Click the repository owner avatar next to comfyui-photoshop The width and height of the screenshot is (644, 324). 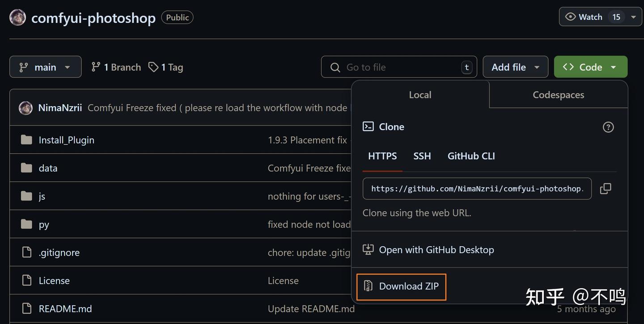click(x=17, y=17)
